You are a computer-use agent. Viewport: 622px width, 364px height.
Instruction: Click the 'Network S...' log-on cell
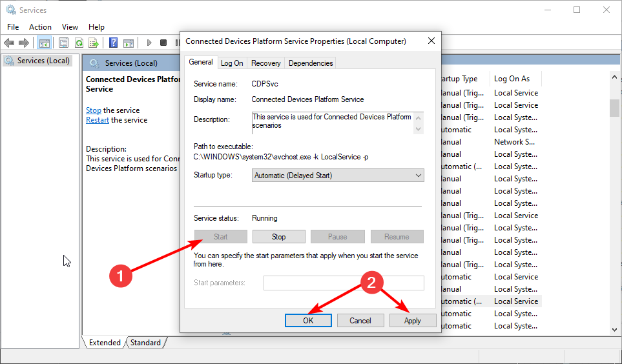[515, 141]
